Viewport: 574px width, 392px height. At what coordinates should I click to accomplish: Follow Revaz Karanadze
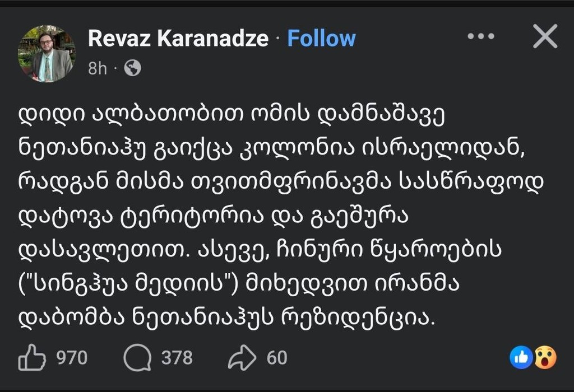point(321,38)
